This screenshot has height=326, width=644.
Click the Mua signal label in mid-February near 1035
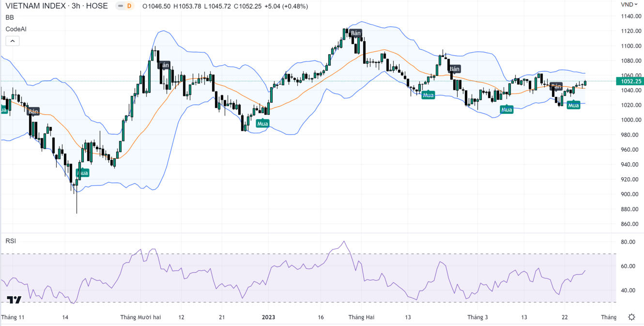428,95
